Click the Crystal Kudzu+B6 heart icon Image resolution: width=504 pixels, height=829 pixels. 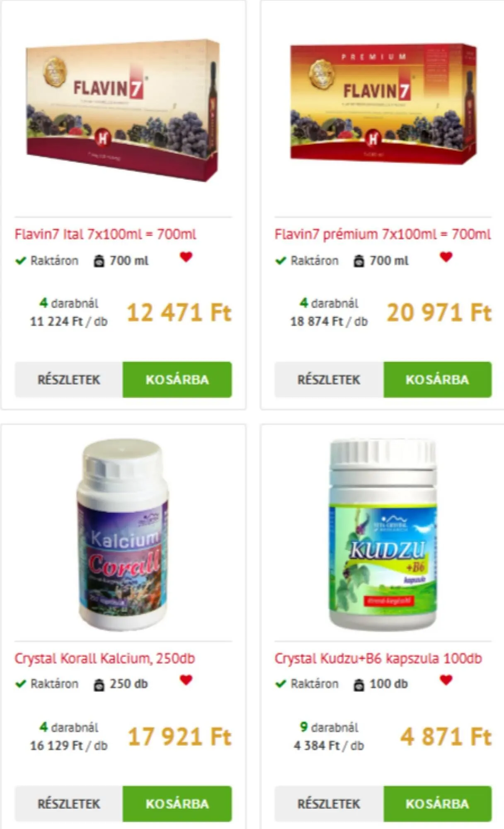coord(446,680)
